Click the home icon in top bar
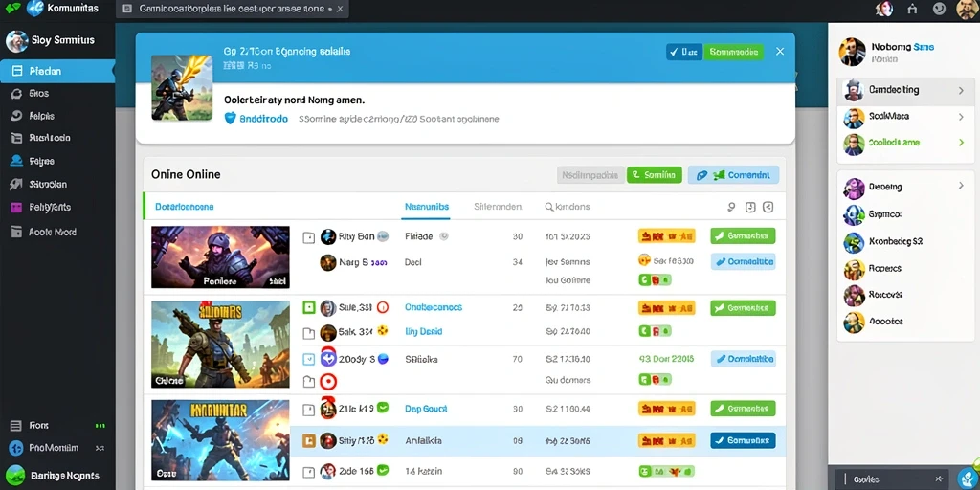Viewport: 980px width, 490px height. [912, 9]
